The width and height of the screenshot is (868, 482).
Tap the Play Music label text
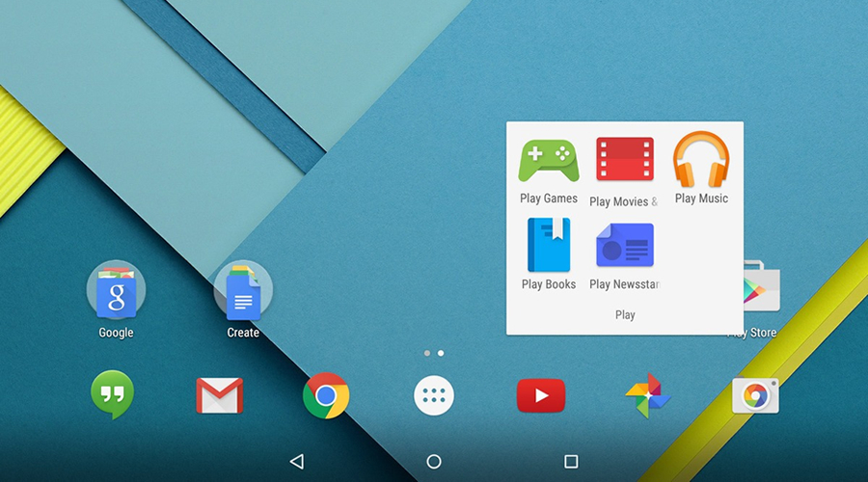coord(701,199)
